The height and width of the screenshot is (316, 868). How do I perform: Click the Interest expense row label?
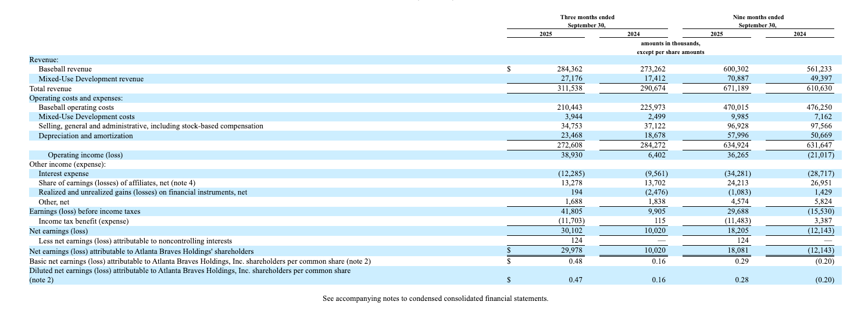pyautogui.click(x=64, y=174)
